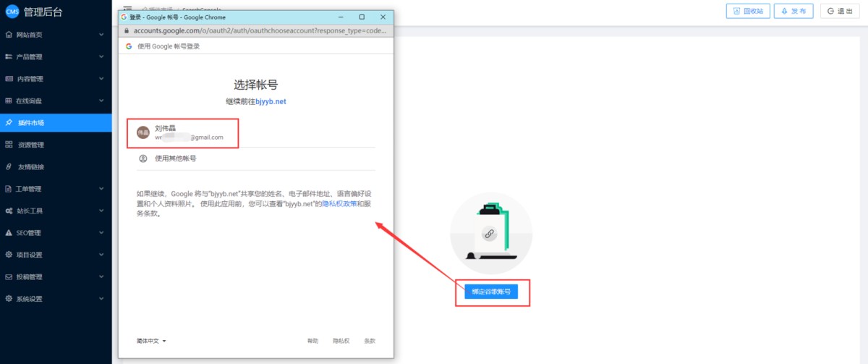Open 产品管理 via its list icon

(9, 56)
